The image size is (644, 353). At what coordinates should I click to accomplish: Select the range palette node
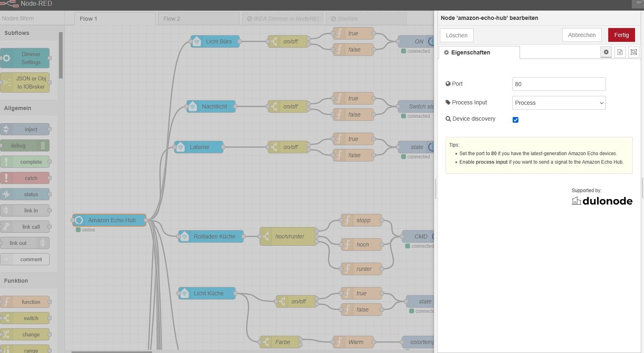[25, 349]
